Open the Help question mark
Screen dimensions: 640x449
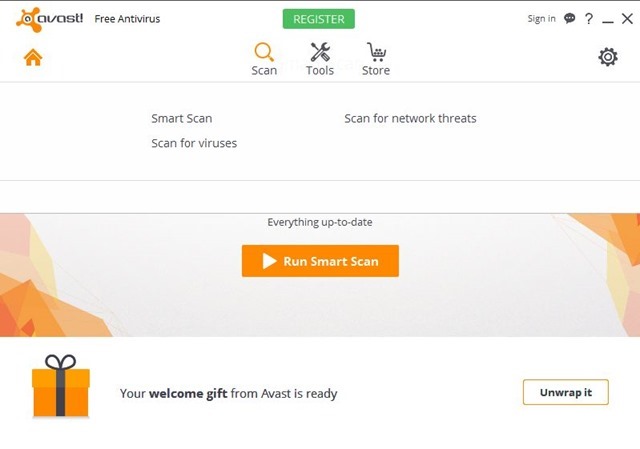tap(589, 18)
